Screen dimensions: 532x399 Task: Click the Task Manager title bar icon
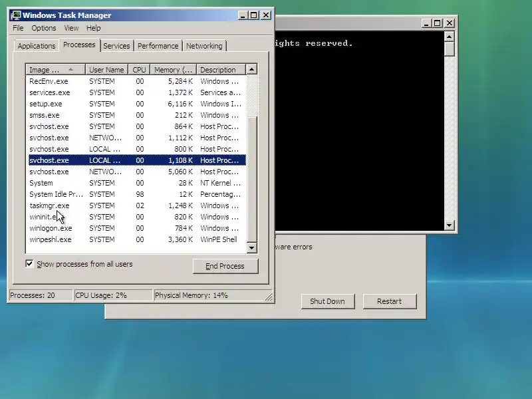tap(15, 15)
